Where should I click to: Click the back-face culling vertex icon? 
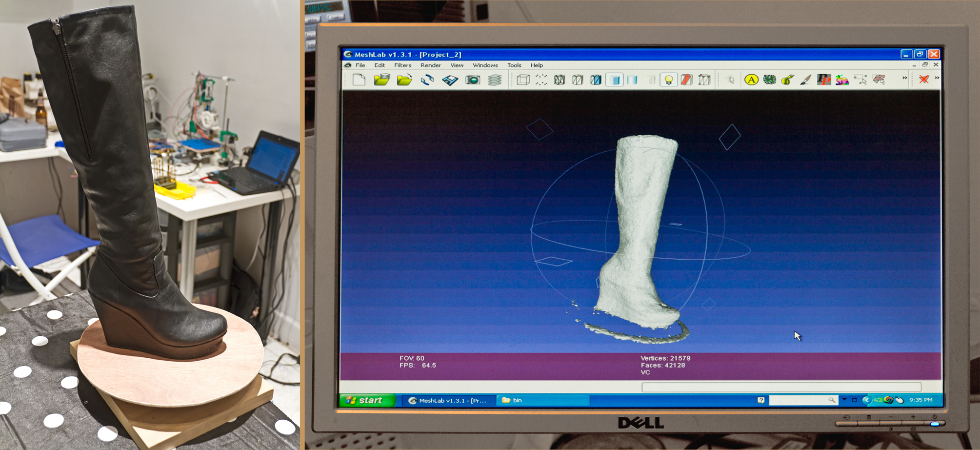click(x=704, y=80)
